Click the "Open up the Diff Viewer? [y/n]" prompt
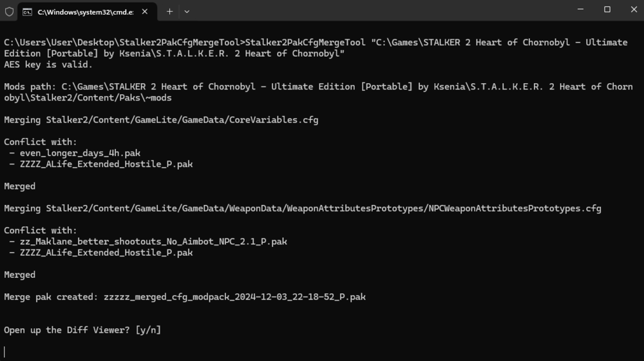Image resolution: width=644 pixels, height=361 pixels. click(82, 330)
